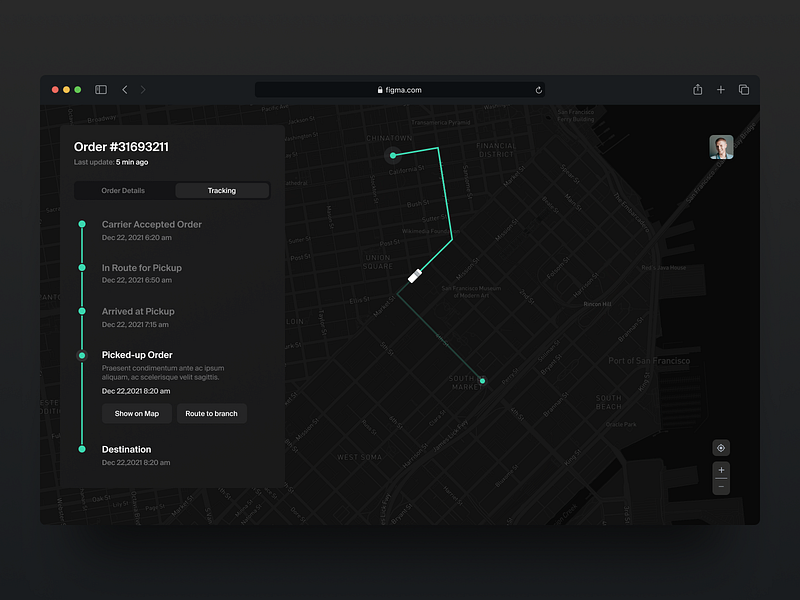This screenshot has width=800, height=600.
Task: Open the browser share menu
Action: (x=697, y=89)
